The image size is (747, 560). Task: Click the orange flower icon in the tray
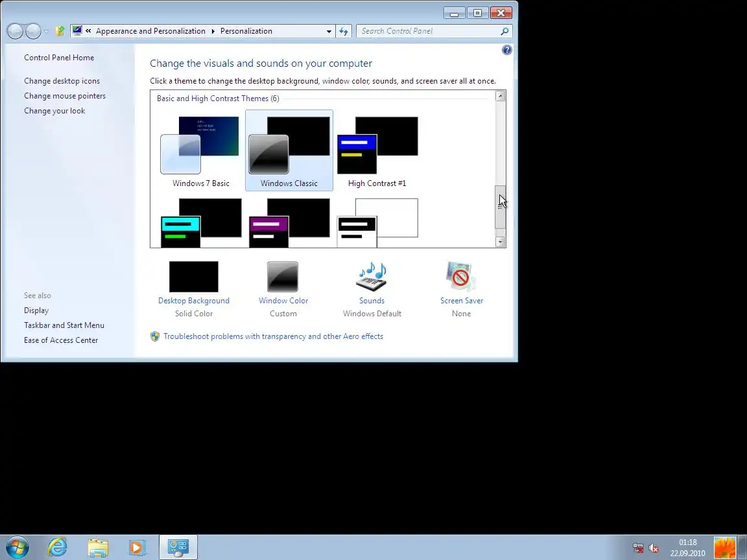[x=724, y=548]
